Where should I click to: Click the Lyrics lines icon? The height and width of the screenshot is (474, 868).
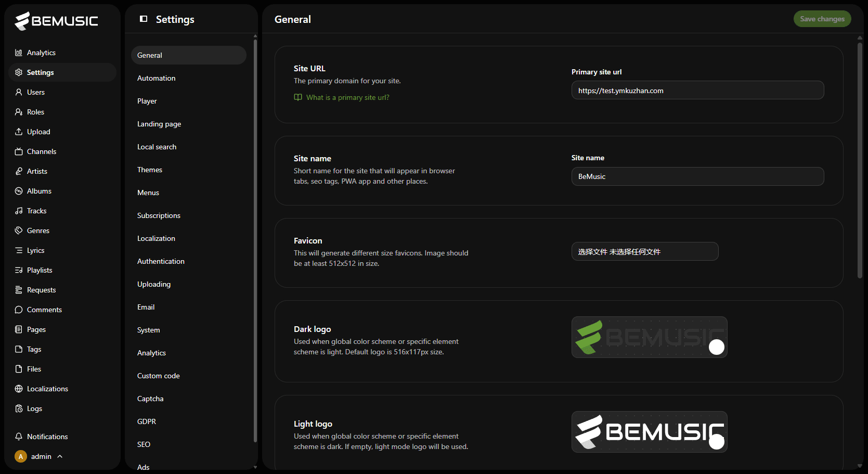pos(19,250)
